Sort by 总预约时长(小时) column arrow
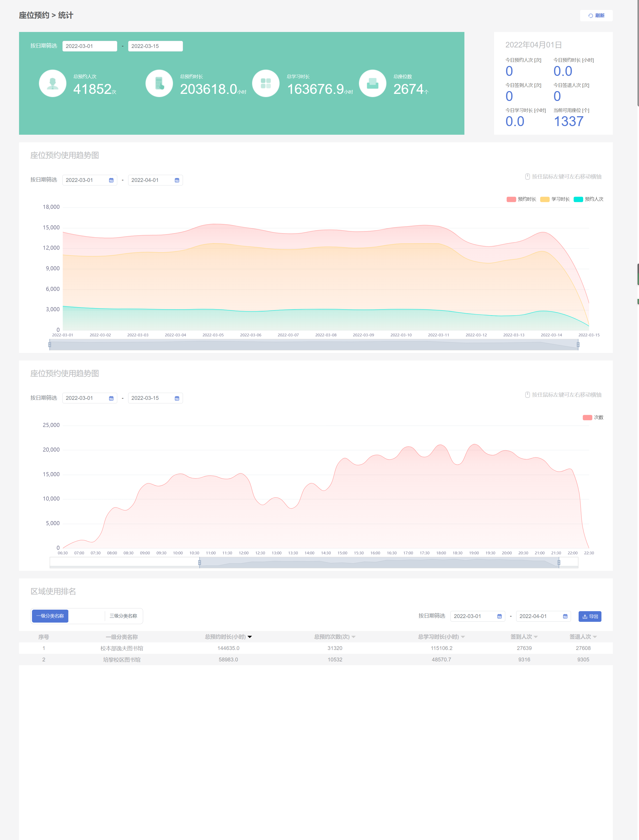 250,637
